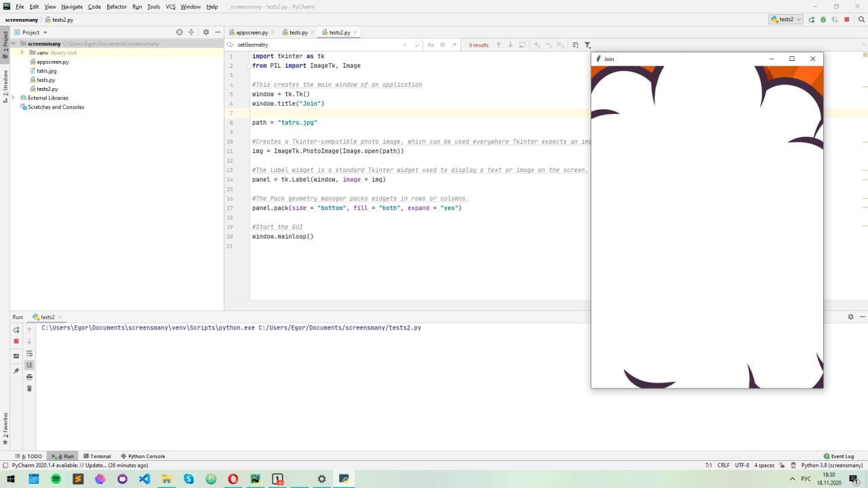Open the Edit menu
The height and width of the screenshot is (488, 868).
tap(34, 6)
